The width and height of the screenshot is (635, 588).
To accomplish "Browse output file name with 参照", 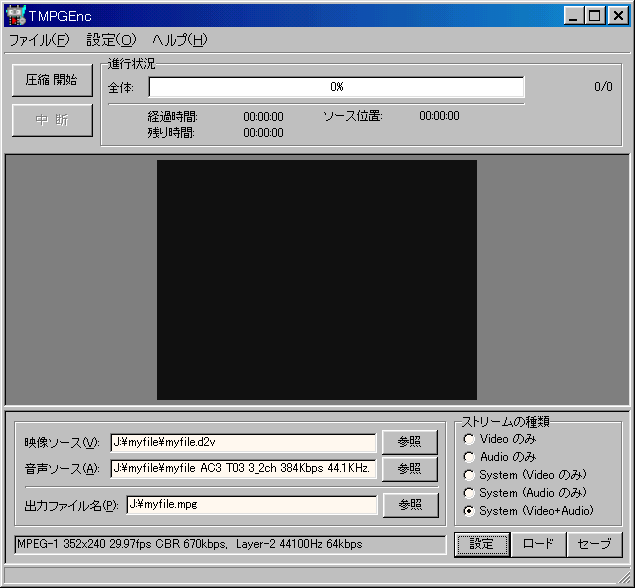I will (x=409, y=505).
